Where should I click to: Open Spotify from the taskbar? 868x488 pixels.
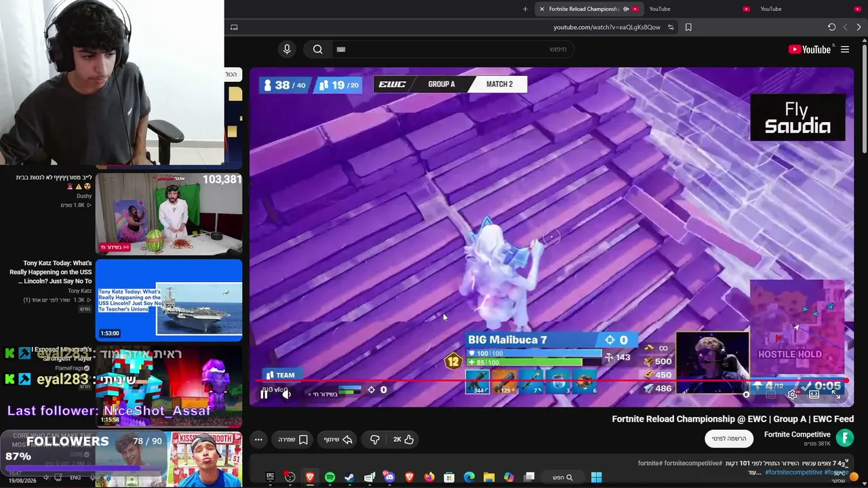(330, 477)
